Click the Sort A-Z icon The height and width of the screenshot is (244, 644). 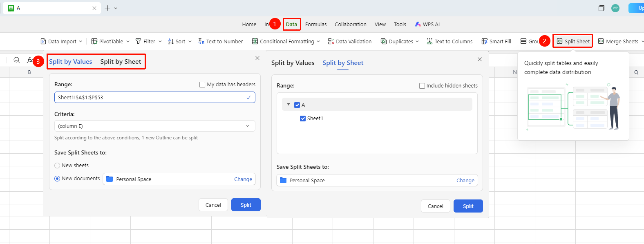(171, 41)
